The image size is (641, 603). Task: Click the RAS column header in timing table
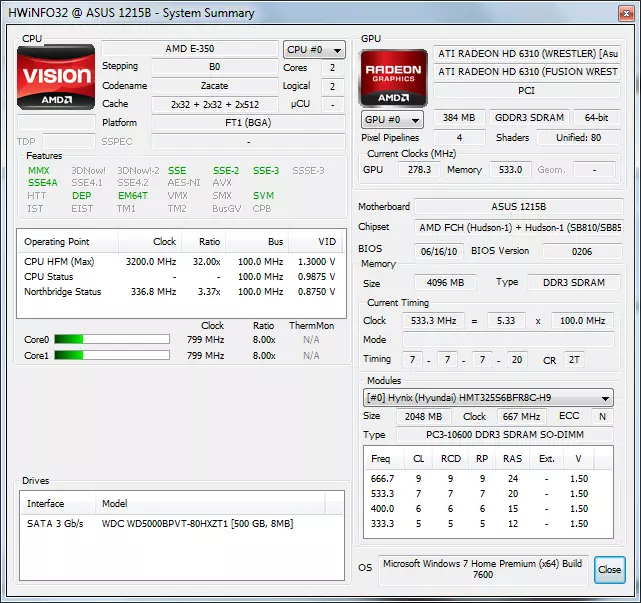coord(512,459)
